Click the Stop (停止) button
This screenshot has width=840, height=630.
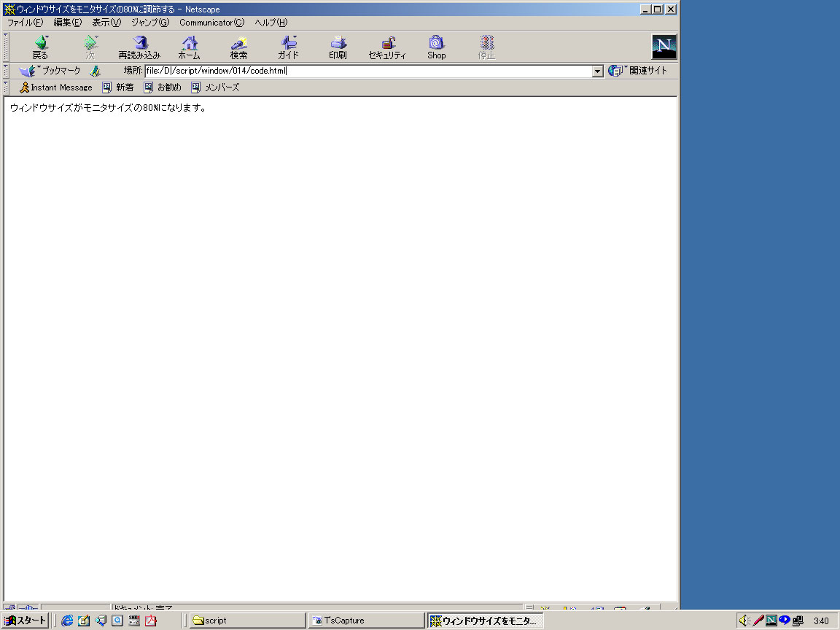click(486, 47)
